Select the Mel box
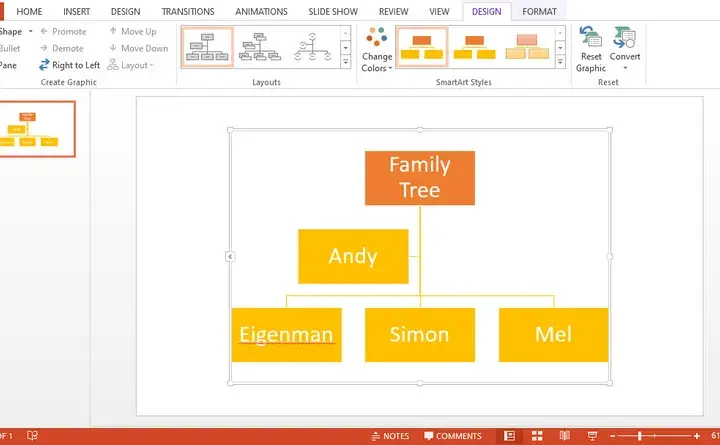The width and height of the screenshot is (720, 445). click(553, 335)
